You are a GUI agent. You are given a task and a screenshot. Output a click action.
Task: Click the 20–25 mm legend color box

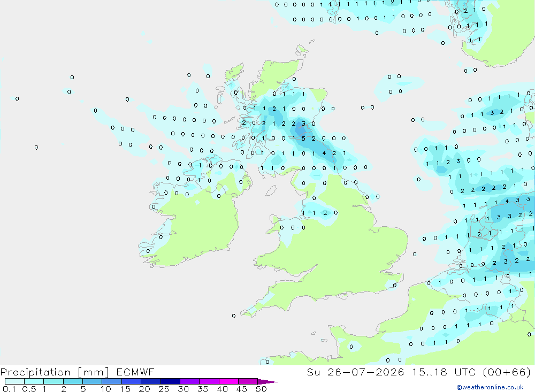(151, 381)
